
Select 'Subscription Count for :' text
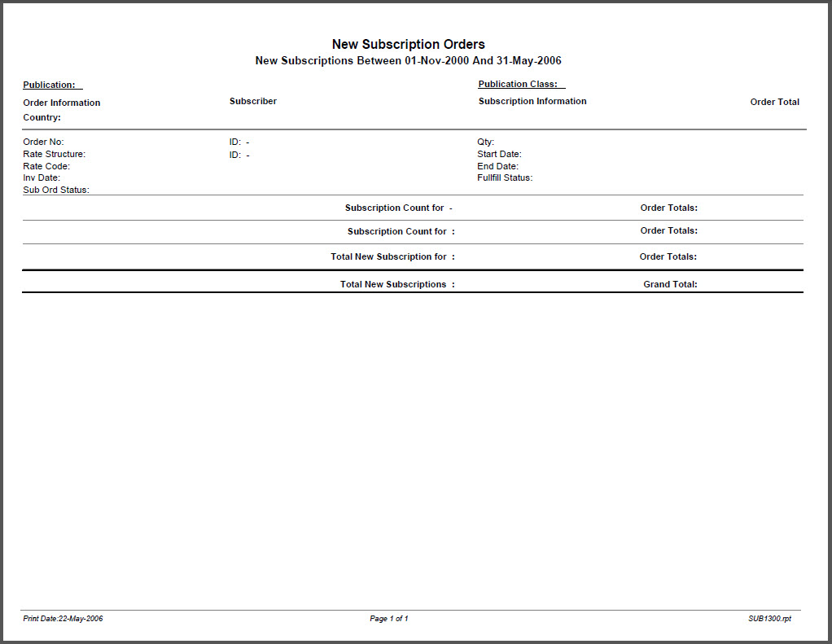click(401, 232)
